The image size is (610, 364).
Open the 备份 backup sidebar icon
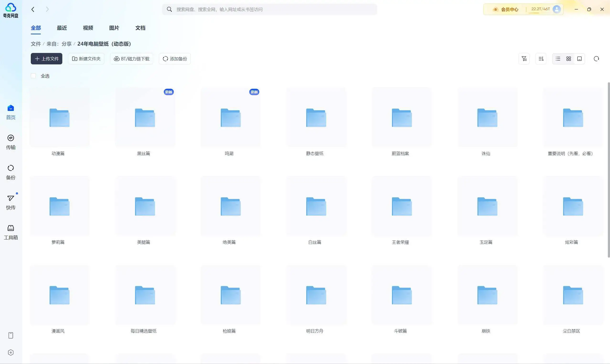coord(11,168)
